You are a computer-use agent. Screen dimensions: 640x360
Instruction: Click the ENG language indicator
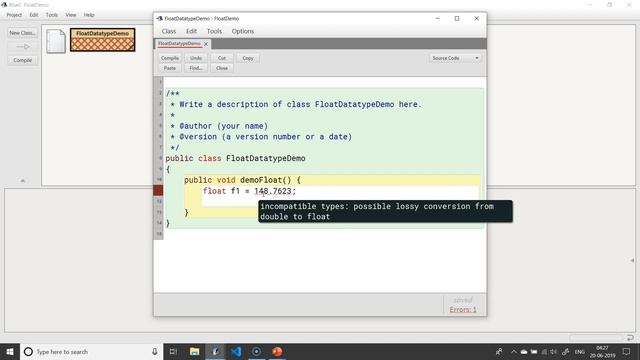[x=580, y=351]
